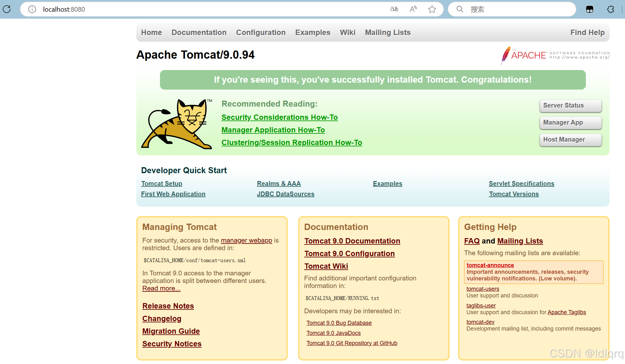Select Find Help in navigation bar
The image size is (625, 364).
(587, 32)
